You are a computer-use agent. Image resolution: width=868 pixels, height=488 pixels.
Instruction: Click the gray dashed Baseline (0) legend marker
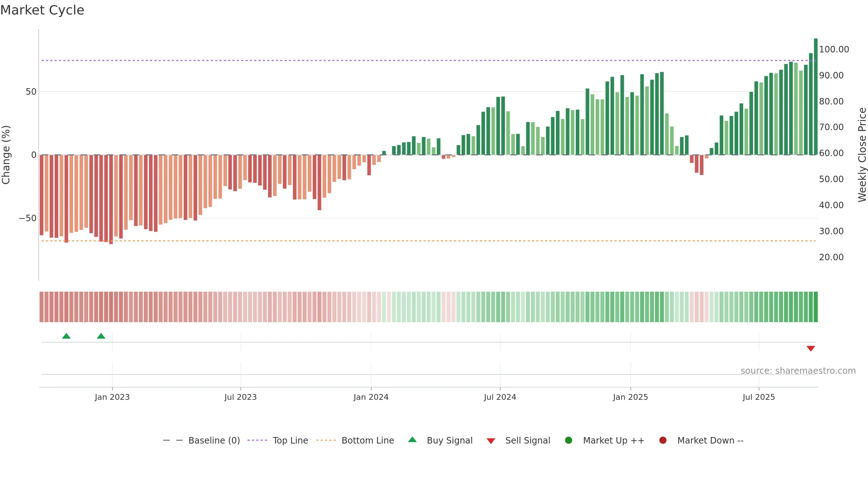[x=173, y=440]
